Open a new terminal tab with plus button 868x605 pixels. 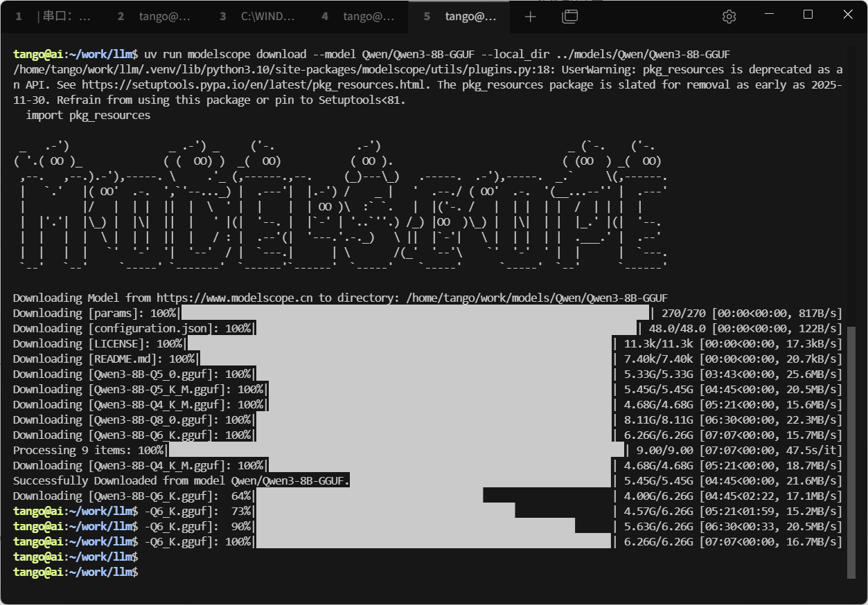531,17
